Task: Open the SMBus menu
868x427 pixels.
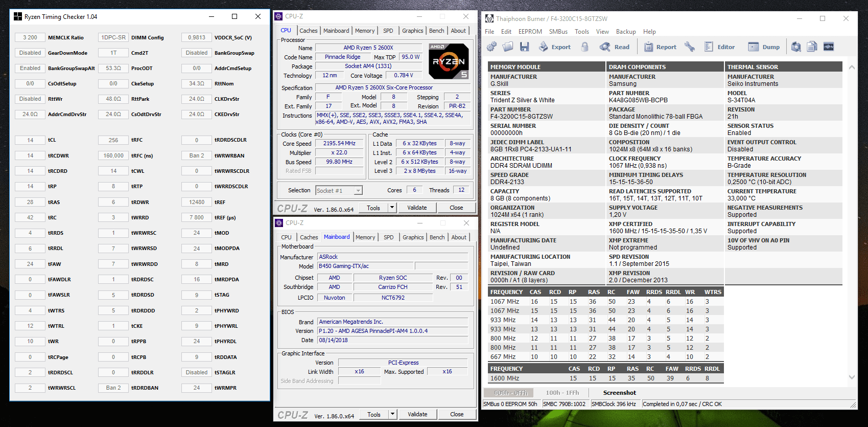Action: coord(558,32)
